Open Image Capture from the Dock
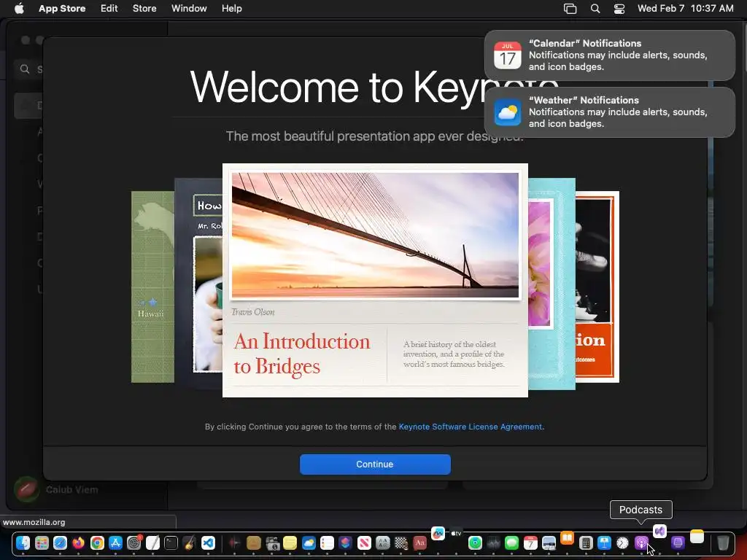 [273, 542]
